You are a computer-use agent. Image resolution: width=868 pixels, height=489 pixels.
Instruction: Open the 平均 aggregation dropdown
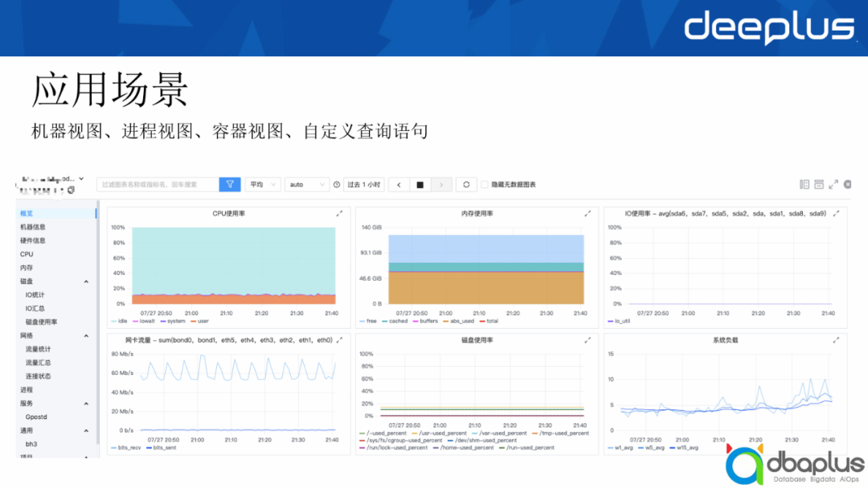click(263, 184)
